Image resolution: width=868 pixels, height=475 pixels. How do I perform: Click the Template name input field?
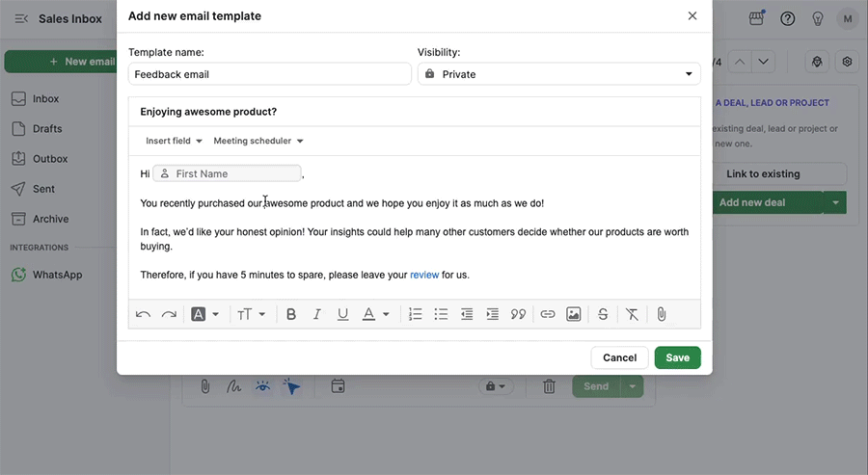270,74
